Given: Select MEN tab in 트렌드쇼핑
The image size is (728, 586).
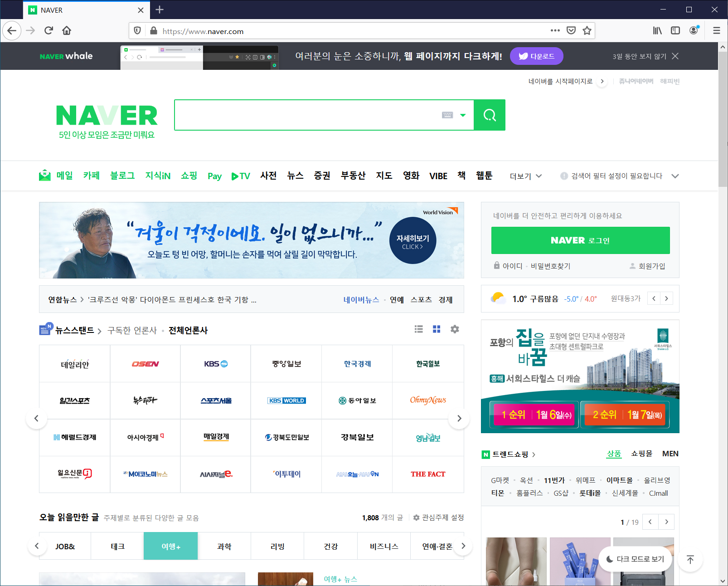Looking at the screenshot, I should coord(670,454).
